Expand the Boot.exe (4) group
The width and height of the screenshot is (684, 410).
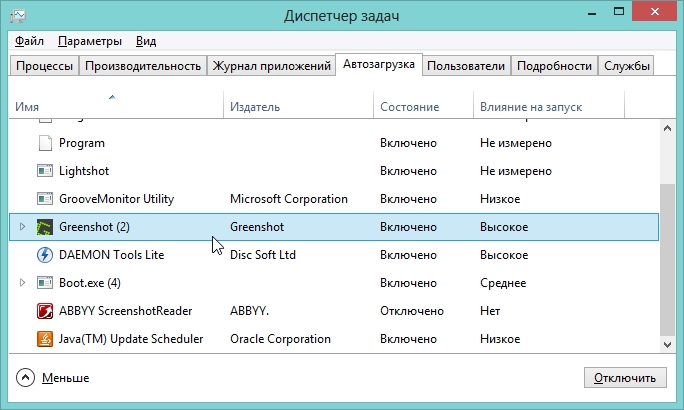22,283
